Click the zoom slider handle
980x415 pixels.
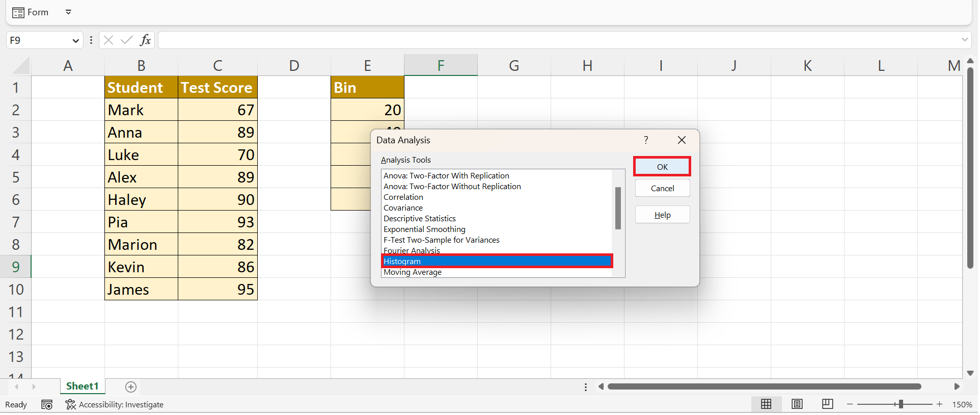point(901,404)
